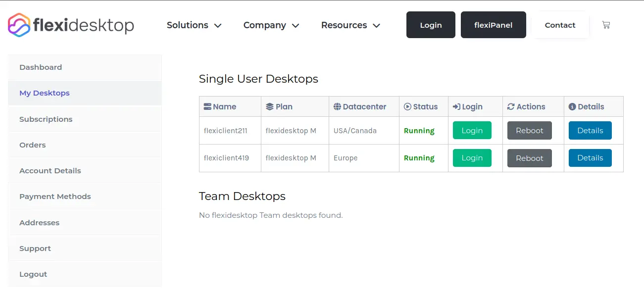Open the shopping cart icon
Image resolution: width=644 pixels, height=301 pixels.
pyautogui.click(x=606, y=25)
